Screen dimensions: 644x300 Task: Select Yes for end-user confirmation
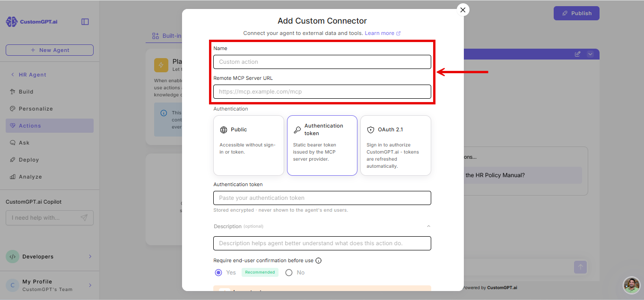pos(218,273)
